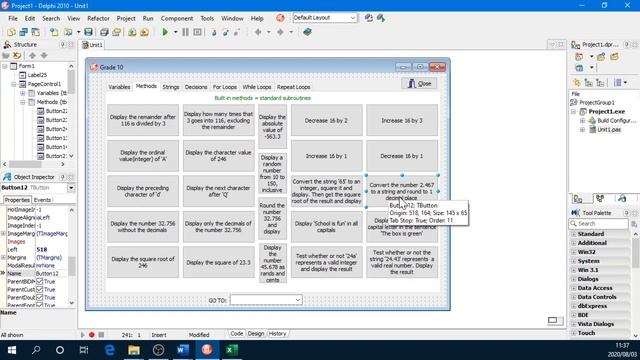Screen dimensions: 640x360
Task: Click Collapse All icon in Project Manager
Action: pos(600,83)
